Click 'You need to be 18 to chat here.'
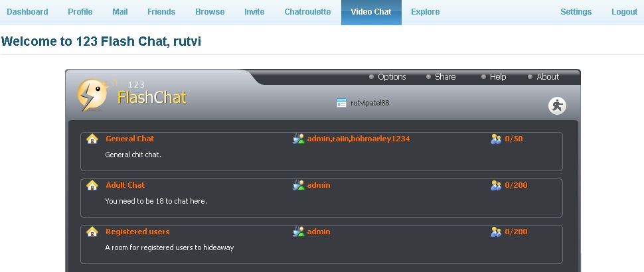This screenshot has height=272, width=644. click(156, 201)
